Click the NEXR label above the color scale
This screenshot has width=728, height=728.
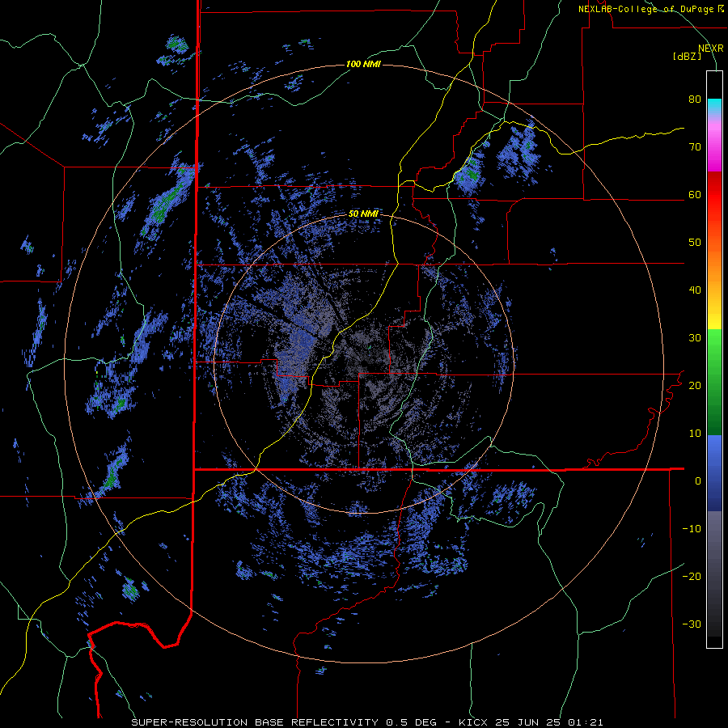coord(711,49)
